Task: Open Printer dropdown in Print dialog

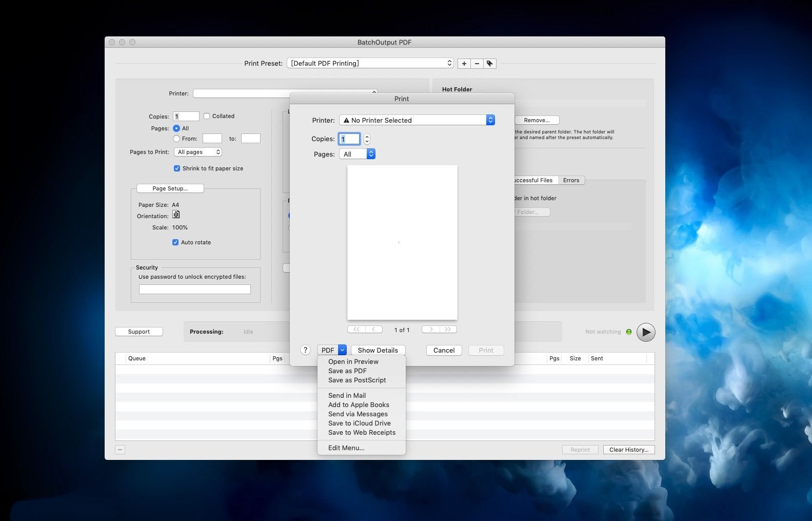Action: 417,120
